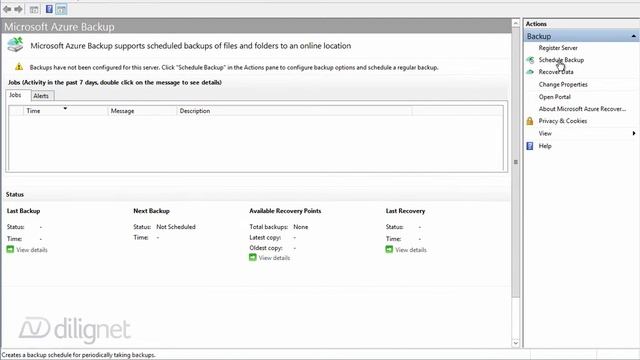This screenshot has width=640, height=360.
Task: Click the Azure Backup cloud drive icon
Action: point(16,44)
